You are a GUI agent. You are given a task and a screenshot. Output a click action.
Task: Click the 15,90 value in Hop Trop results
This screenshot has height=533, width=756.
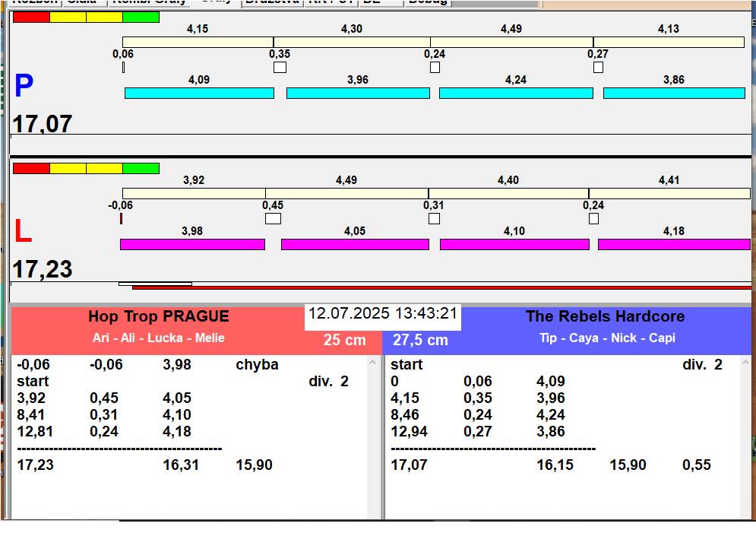tap(254, 465)
